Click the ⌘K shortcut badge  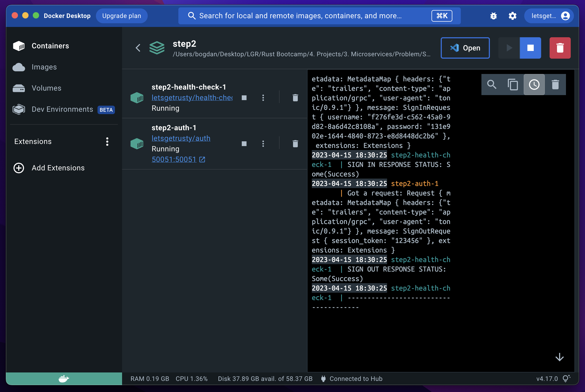[x=442, y=16]
